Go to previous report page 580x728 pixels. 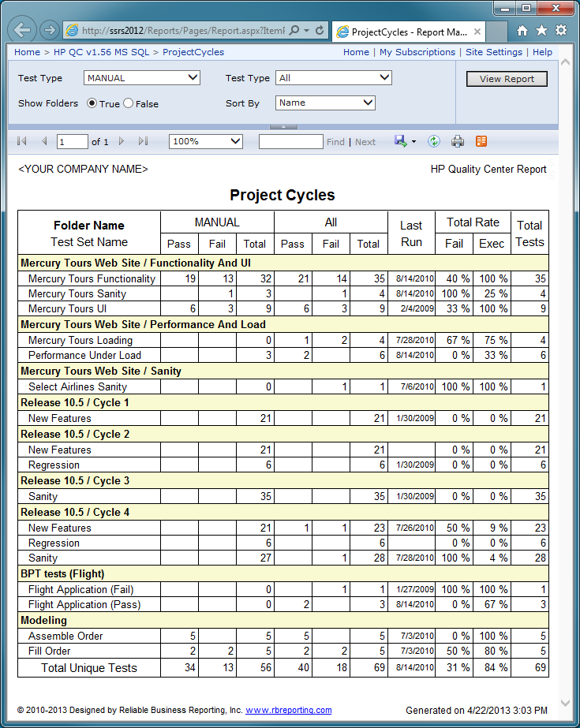pyautogui.click(x=44, y=141)
